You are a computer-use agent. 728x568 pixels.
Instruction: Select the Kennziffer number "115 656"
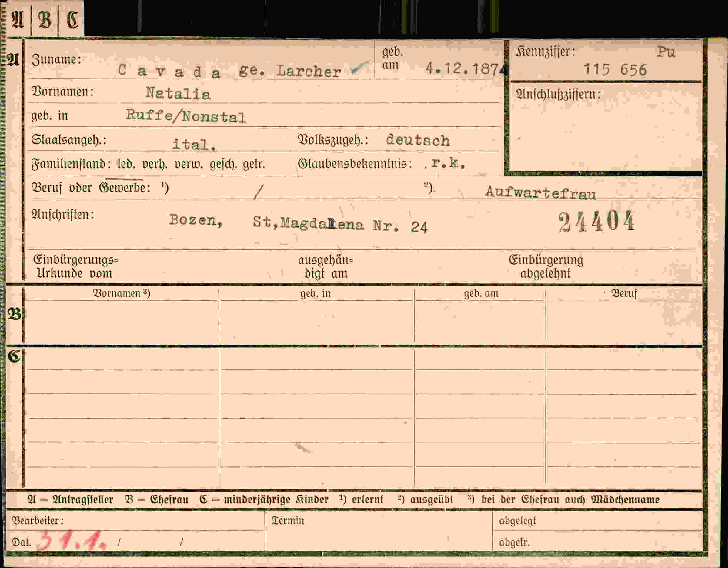(615, 70)
